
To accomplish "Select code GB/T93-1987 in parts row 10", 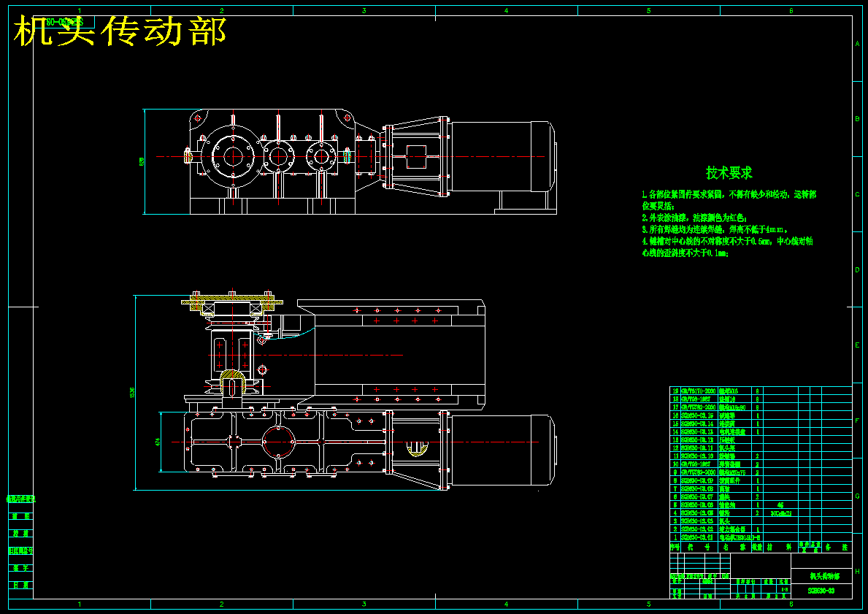I will [696, 464].
